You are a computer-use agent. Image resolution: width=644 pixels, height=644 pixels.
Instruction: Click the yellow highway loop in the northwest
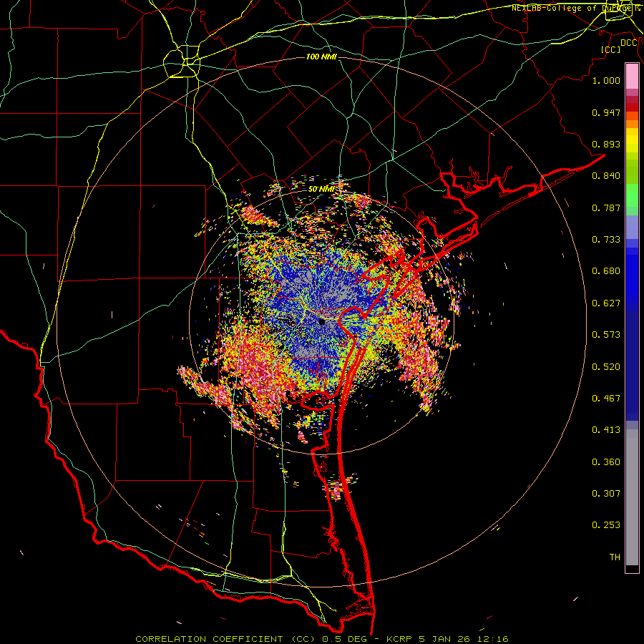182,62
